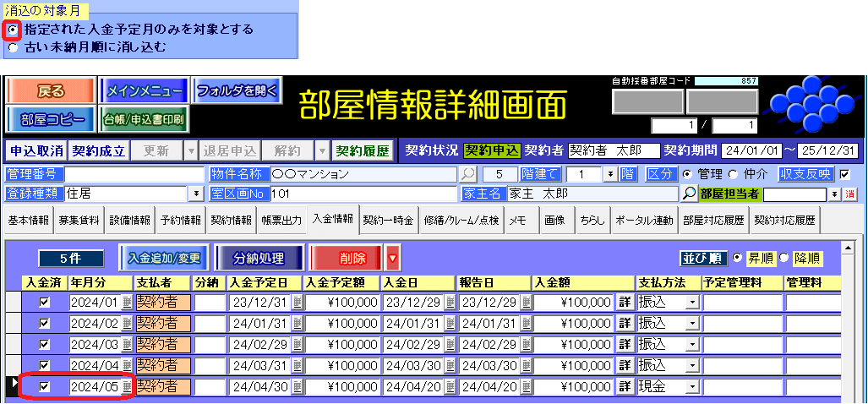Choose 降順 sort order radio button

(782, 258)
